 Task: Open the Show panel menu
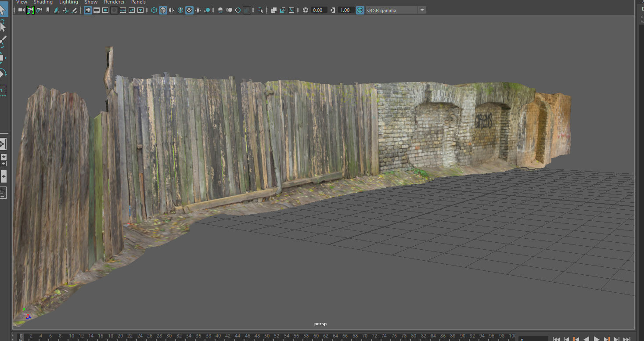(91, 2)
